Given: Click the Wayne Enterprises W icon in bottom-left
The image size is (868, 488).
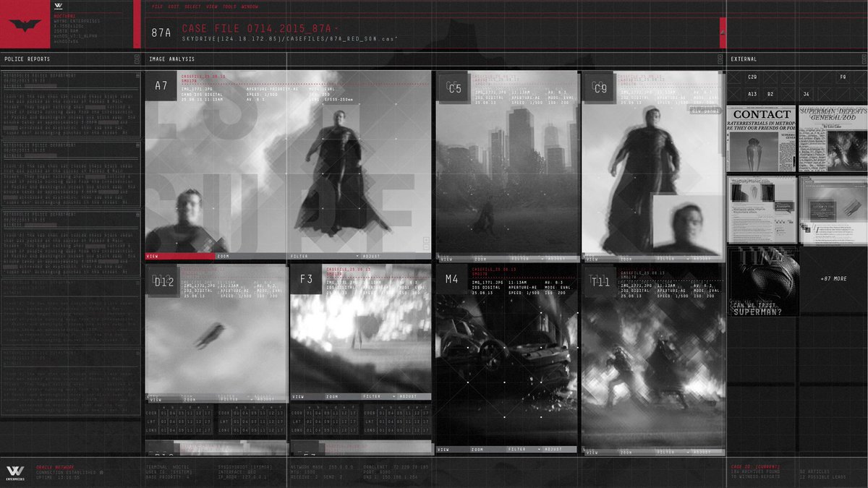Looking at the screenshot, I should (x=14, y=471).
